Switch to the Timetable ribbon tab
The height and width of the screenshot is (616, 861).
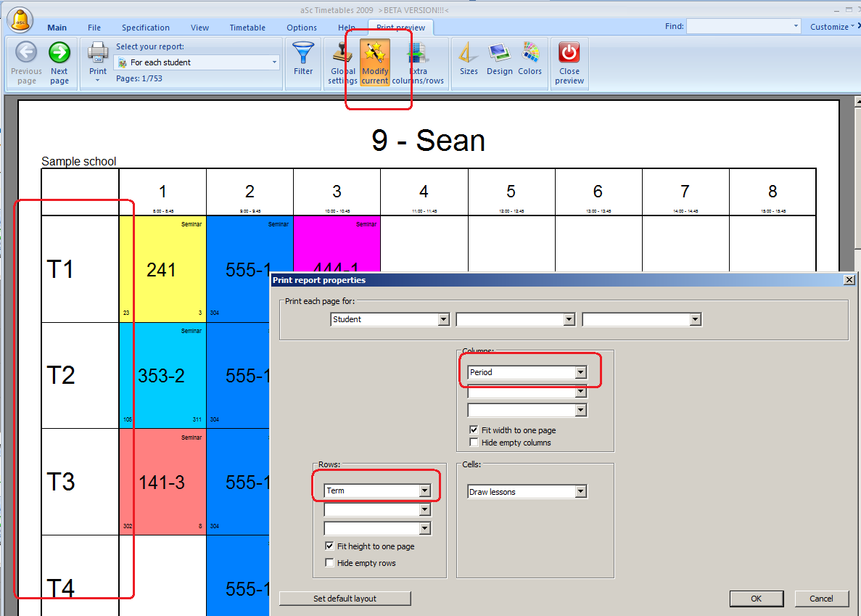coord(247,28)
